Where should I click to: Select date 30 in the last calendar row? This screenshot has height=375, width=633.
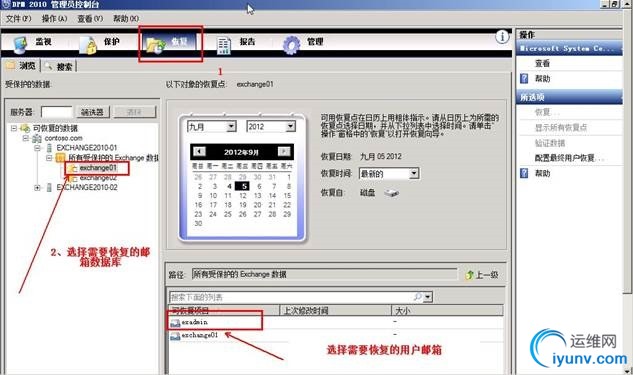[x=198, y=223]
